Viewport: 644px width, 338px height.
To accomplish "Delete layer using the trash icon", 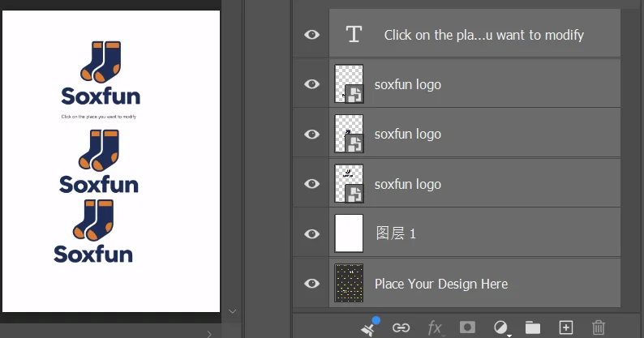I will (x=599, y=327).
